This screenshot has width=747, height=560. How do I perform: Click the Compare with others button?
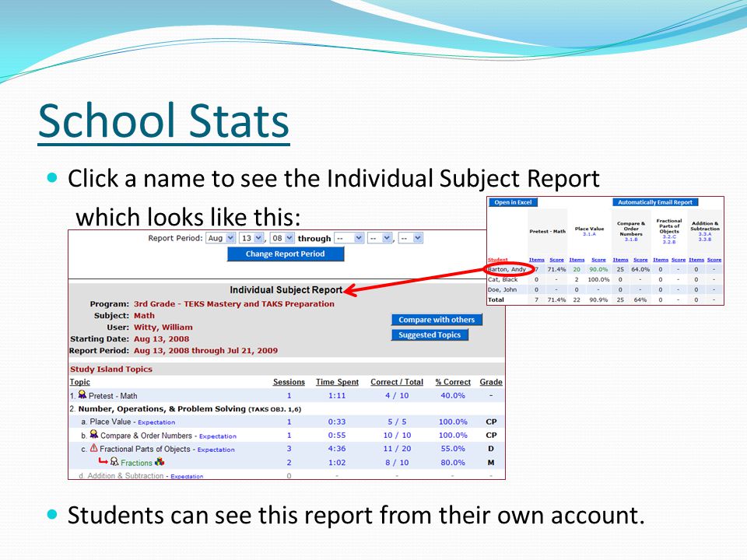coord(437,320)
